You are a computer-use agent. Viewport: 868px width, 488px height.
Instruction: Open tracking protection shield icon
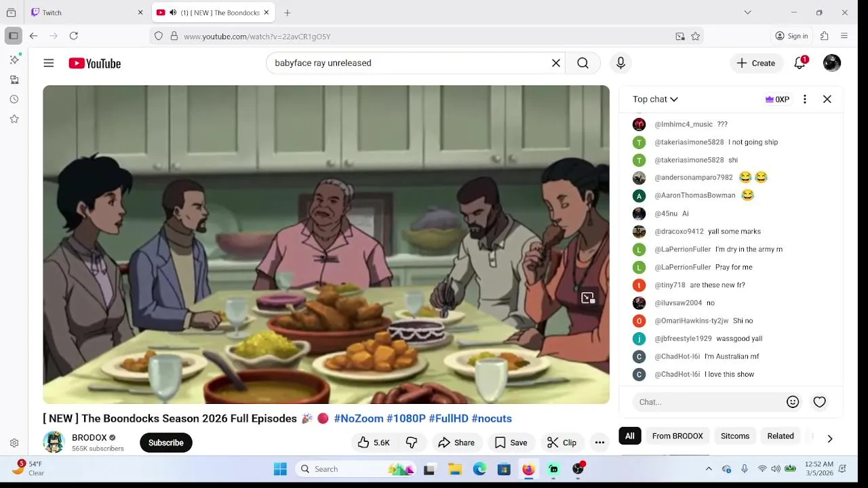click(x=159, y=36)
